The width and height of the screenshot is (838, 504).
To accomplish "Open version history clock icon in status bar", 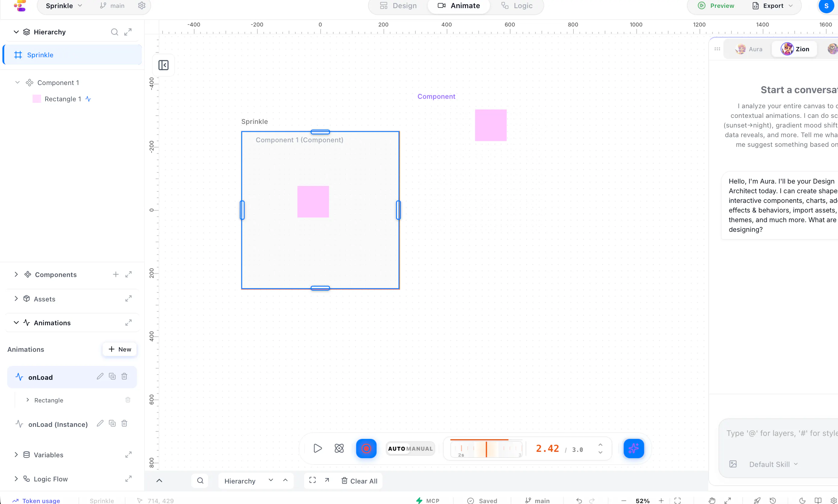I will coord(773,501).
